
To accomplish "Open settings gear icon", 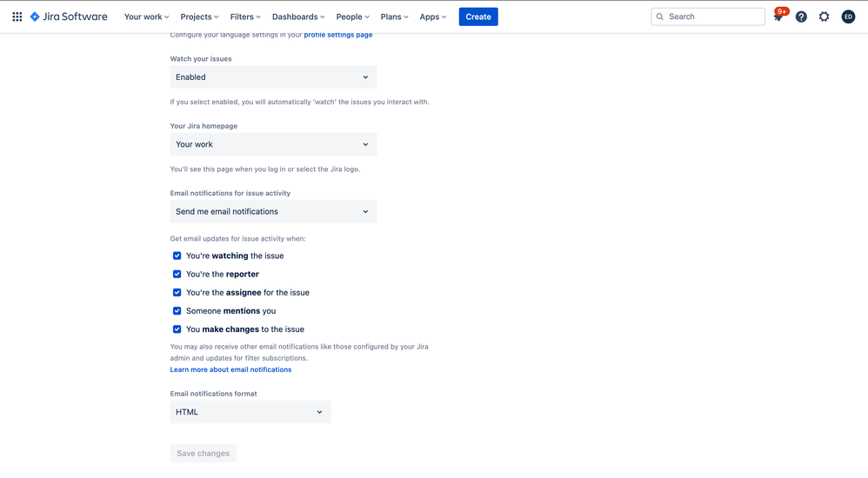I will [x=825, y=17].
